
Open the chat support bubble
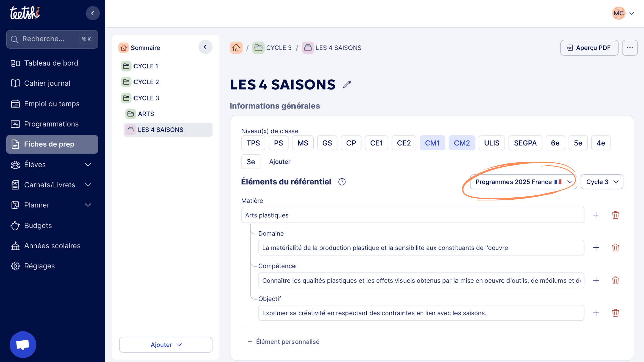[23, 344]
